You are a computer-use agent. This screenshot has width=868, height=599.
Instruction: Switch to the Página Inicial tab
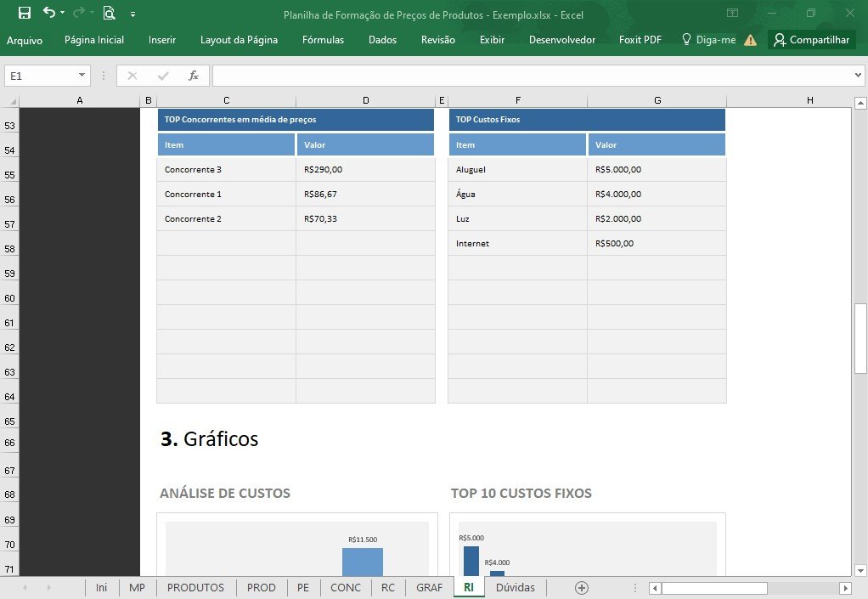click(94, 40)
